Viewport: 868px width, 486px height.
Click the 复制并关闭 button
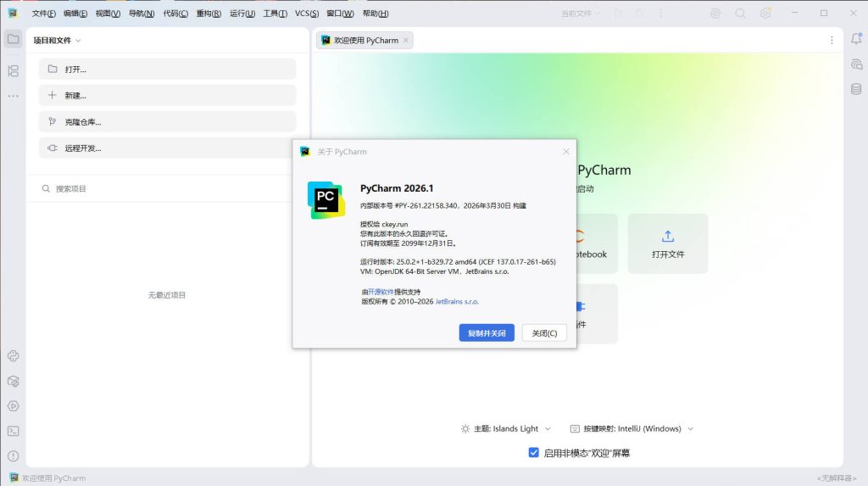(487, 333)
